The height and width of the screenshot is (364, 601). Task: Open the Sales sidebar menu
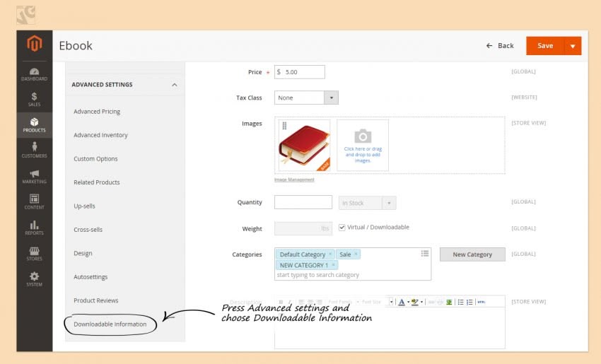coord(34,99)
